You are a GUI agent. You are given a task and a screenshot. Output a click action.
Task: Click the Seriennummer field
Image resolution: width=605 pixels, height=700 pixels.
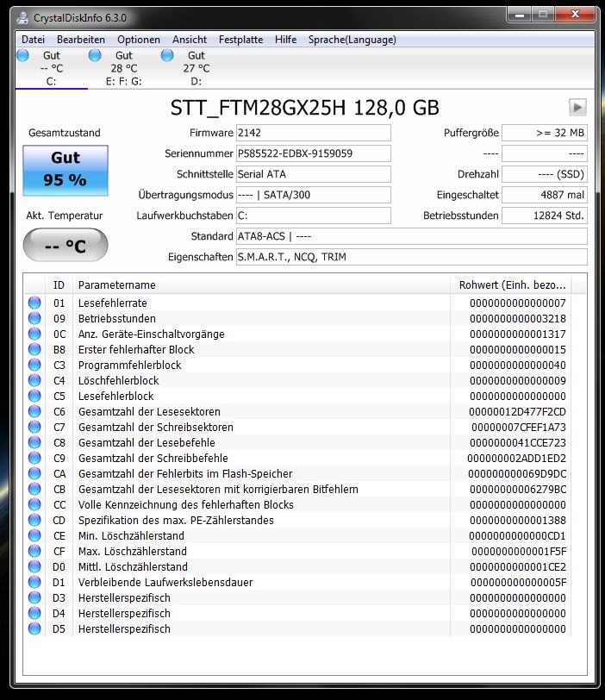(313, 153)
